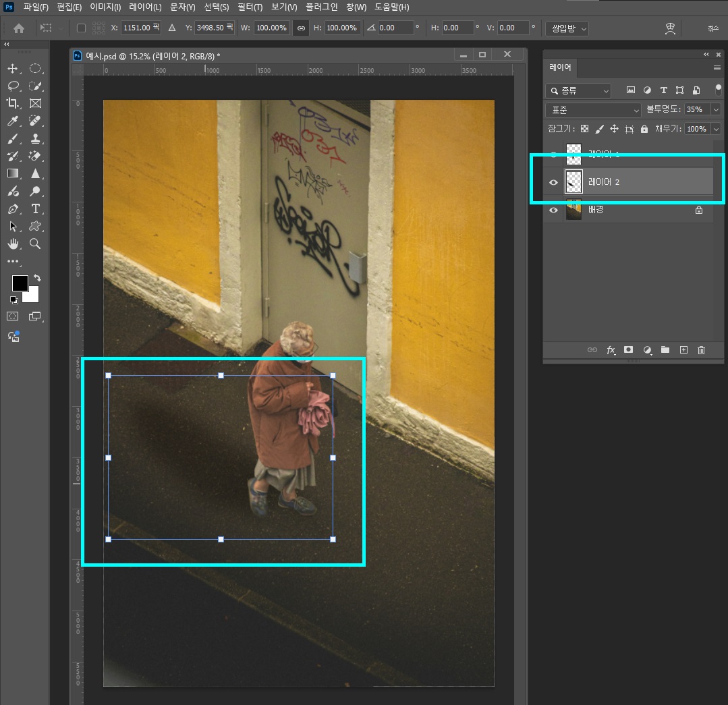Toggle Quick Mask mode icon

click(x=13, y=316)
